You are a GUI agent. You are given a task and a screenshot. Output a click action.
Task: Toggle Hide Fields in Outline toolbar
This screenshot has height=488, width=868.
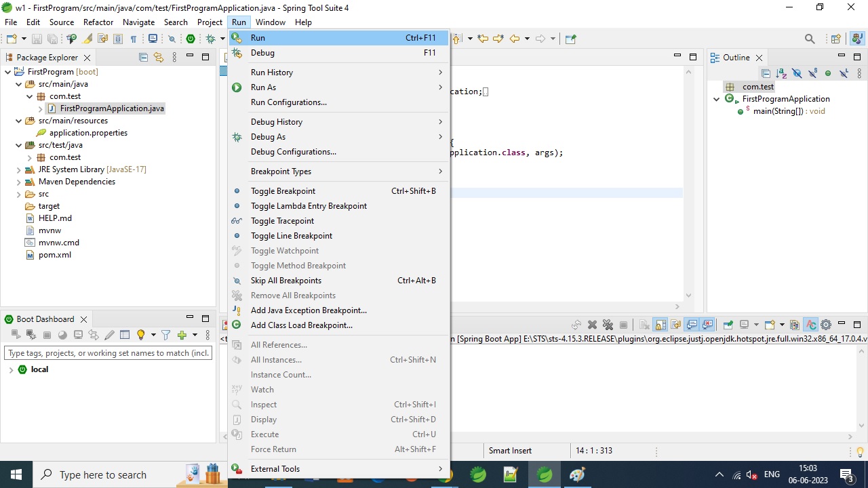pyautogui.click(x=797, y=73)
